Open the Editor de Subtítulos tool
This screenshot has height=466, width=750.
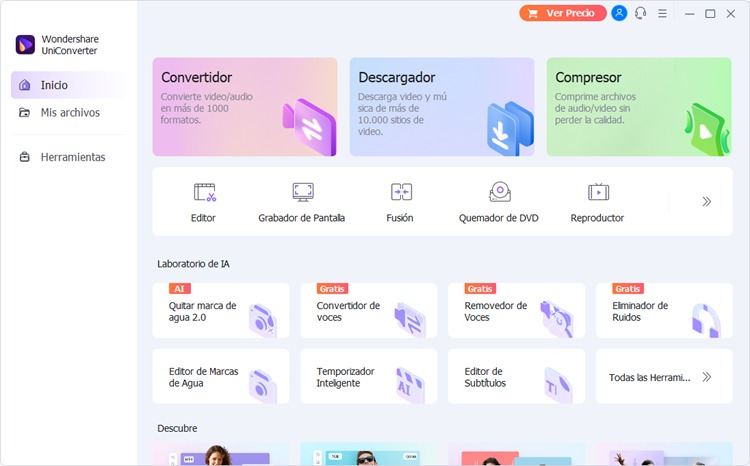517,377
